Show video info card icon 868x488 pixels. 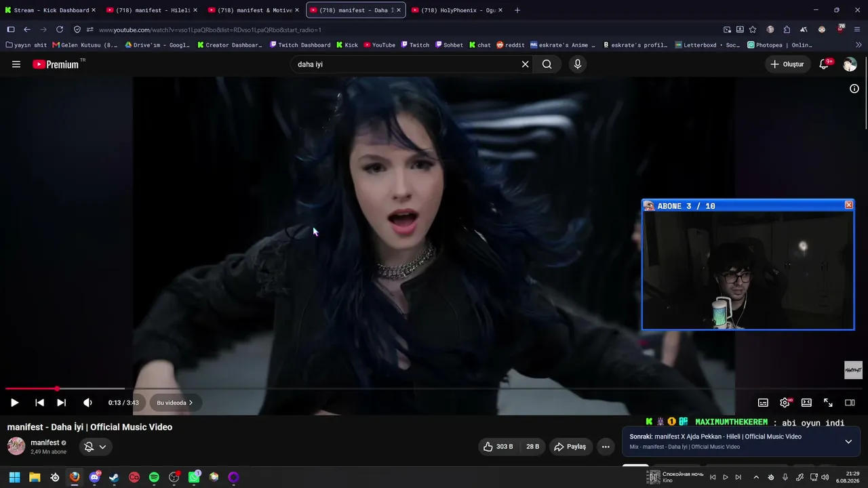click(x=854, y=89)
